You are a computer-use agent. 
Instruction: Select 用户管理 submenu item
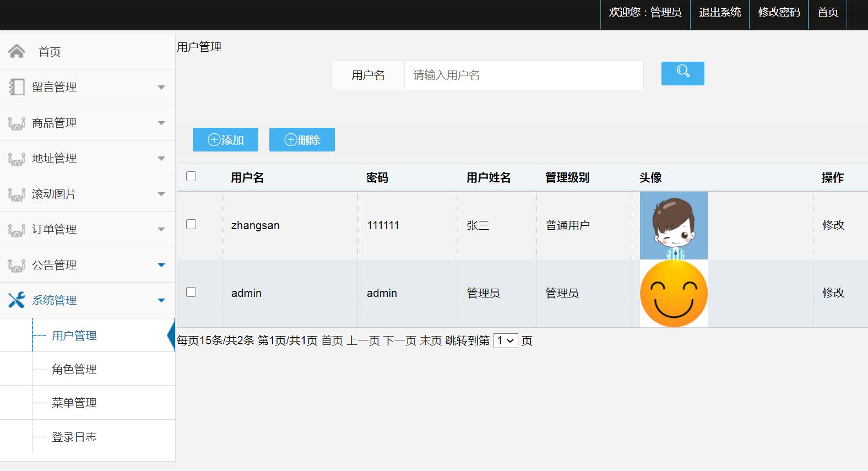(74, 335)
